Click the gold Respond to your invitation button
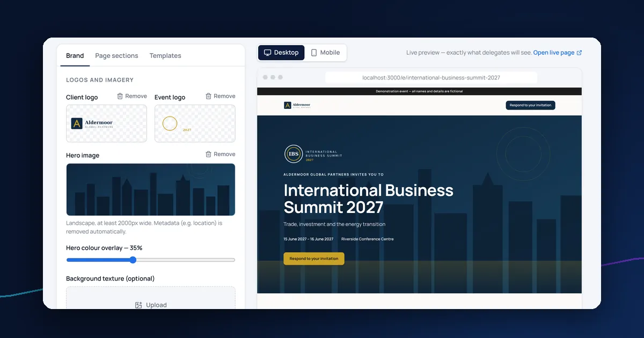Image resolution: width=644 pixels, height=338 pixels. pos(314,259)
